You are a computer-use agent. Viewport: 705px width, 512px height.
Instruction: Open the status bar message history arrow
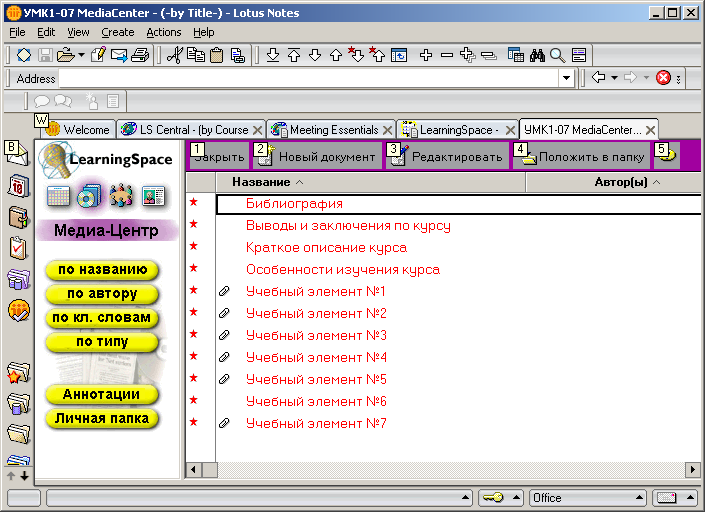pyautogui.click(x=465, y=498)
